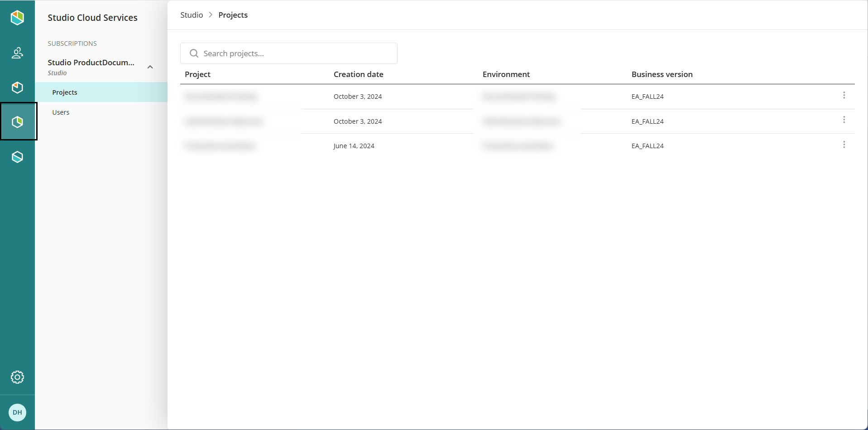Image resolution: width=868 pixels, height=430 pixels.
Task: Open the user accounts icon in left rail
Action: click(17, 53)
